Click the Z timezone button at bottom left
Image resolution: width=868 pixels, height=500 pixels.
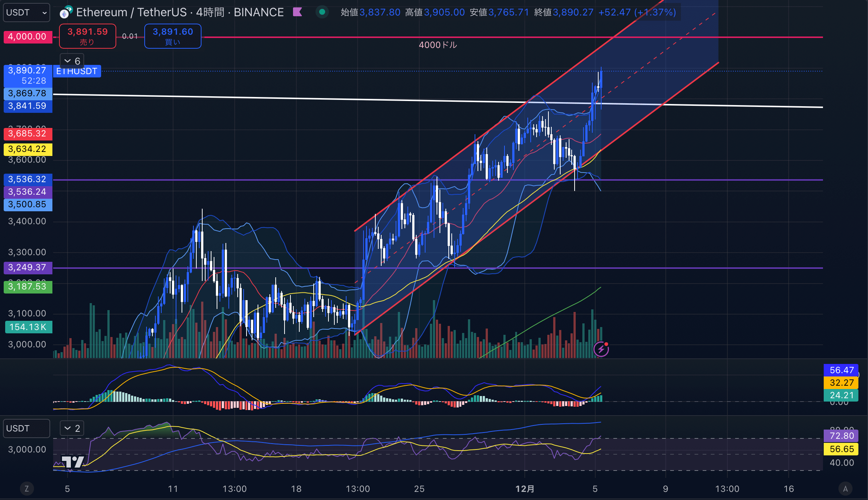click(x=27, y=489)
